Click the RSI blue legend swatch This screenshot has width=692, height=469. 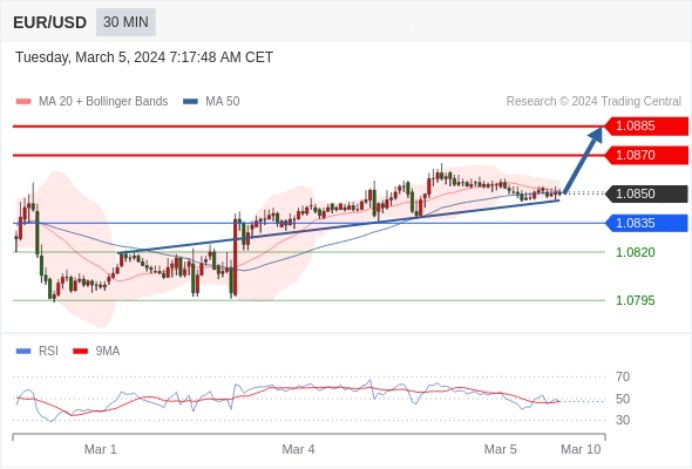tap(23, 351)
